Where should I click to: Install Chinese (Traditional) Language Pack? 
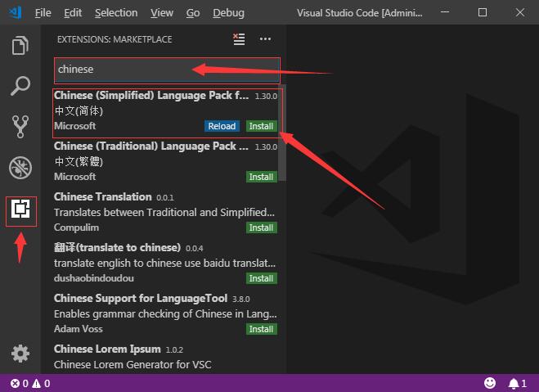click(261, 177)
